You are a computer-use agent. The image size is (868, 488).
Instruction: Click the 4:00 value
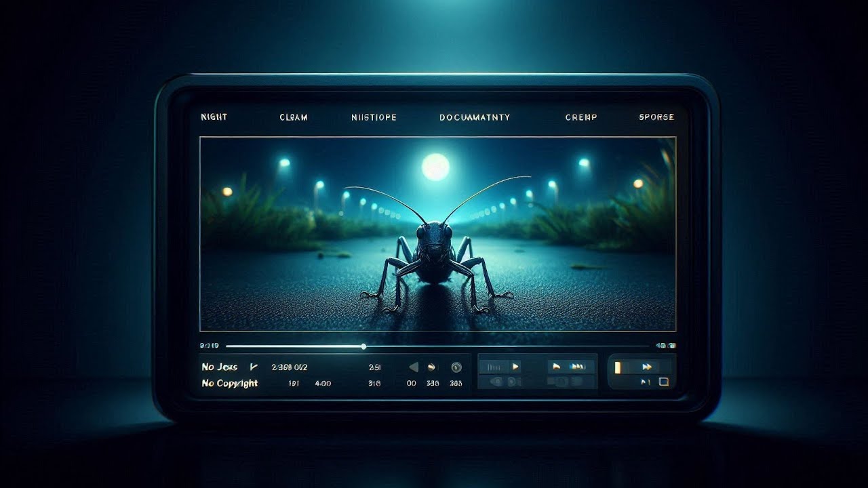click(323, 383)
